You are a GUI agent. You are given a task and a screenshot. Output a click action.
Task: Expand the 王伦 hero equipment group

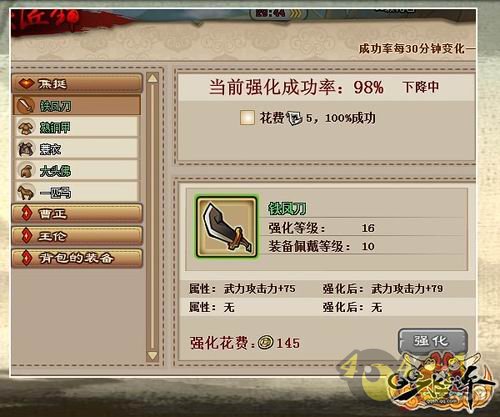[x=77, y=236]
